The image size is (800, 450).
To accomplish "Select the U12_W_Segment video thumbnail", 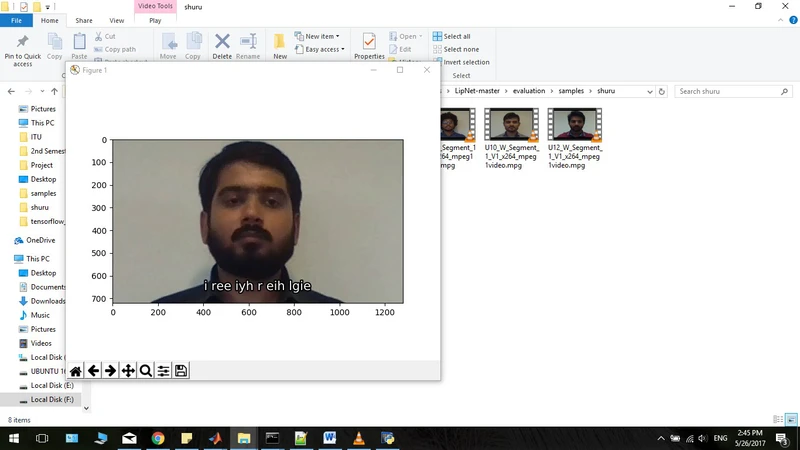I will (x=573, y=125).
